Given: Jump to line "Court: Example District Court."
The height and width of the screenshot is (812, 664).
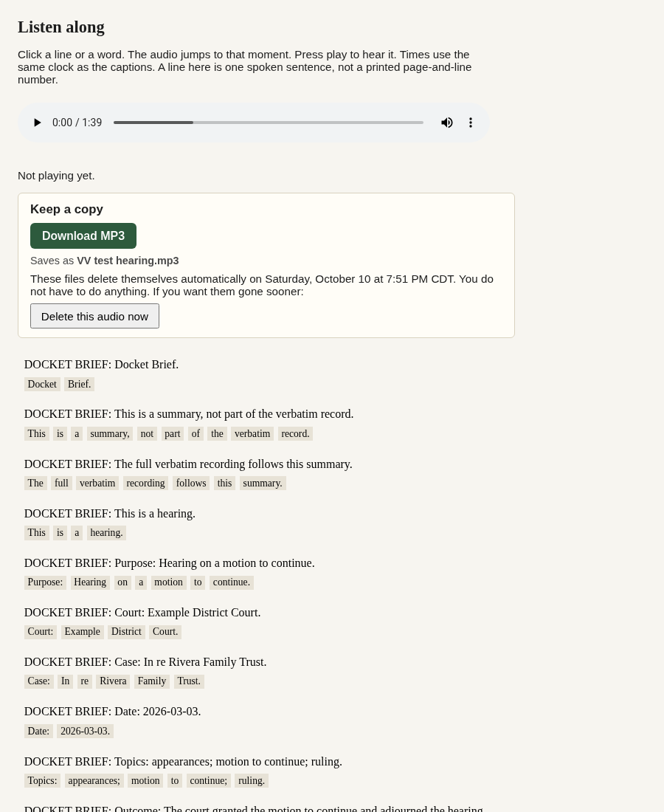Looking at the screenshot, I should [142, 613].
